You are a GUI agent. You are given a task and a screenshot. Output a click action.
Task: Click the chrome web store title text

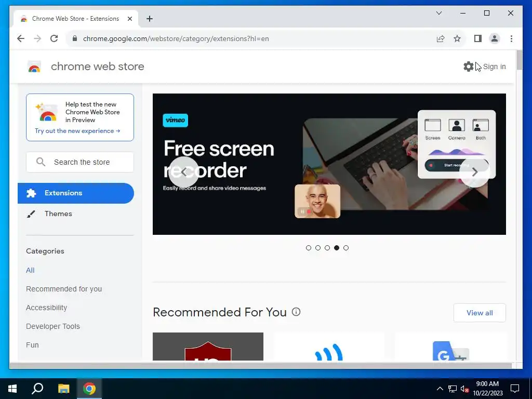[x=97, y=66]
